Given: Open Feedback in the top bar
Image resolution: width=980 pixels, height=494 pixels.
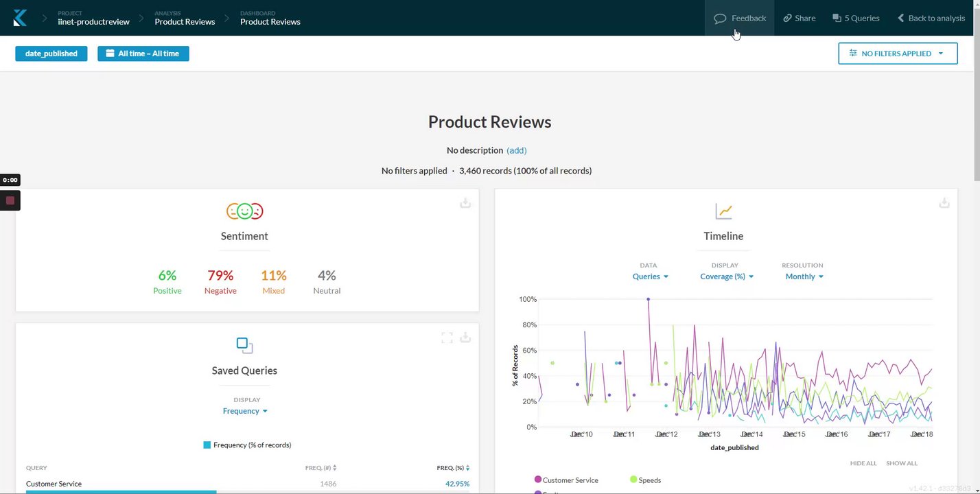Looking at the screenshot, I should point(740,18).
